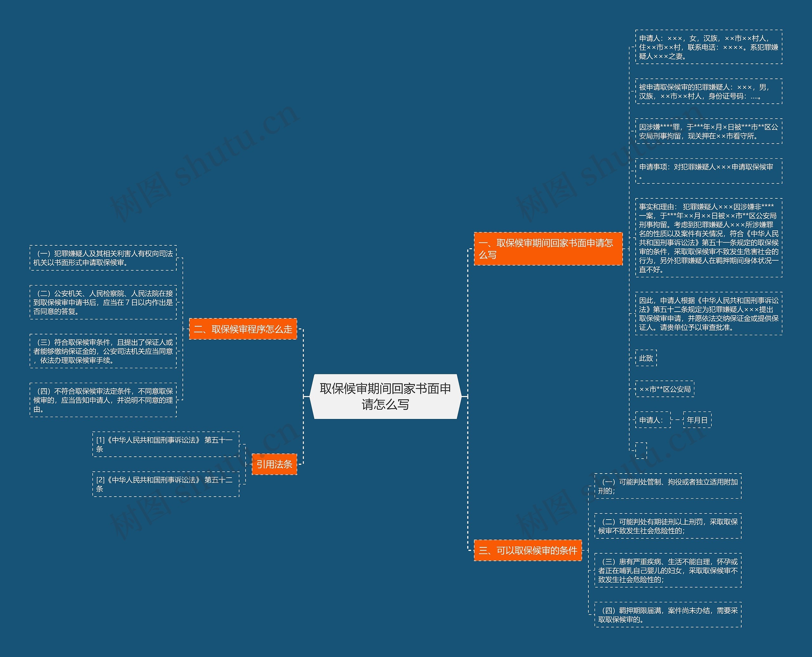Click node (四)羁押期限届满
Viewport: 812px width, 657px height.
(668, 614)
